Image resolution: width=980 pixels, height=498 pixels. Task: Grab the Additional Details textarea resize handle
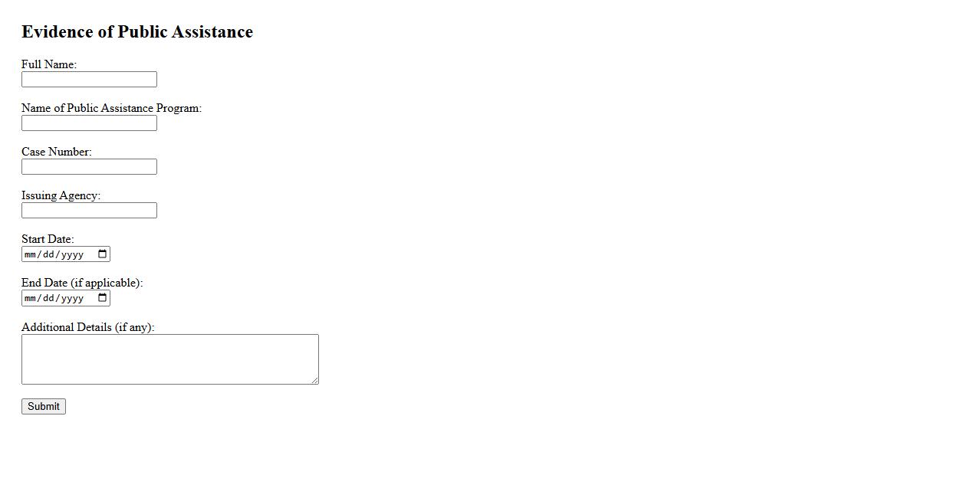pyautogui.click(x=314, y=380)
